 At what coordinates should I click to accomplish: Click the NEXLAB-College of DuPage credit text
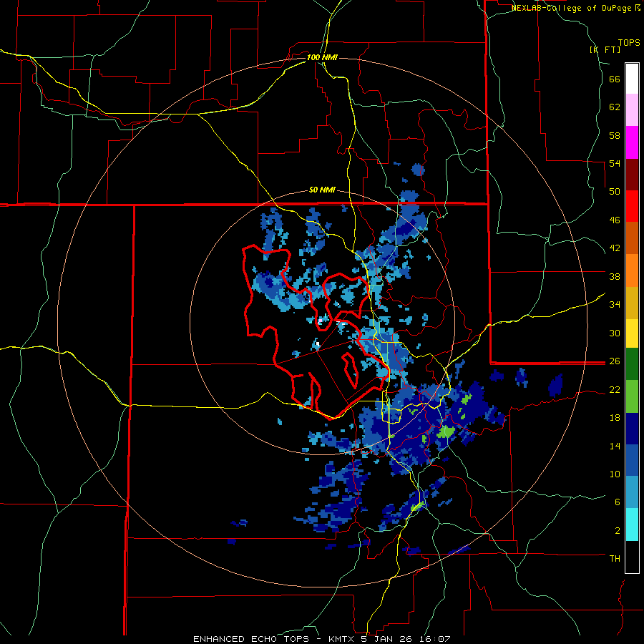(x=576, y=8)
